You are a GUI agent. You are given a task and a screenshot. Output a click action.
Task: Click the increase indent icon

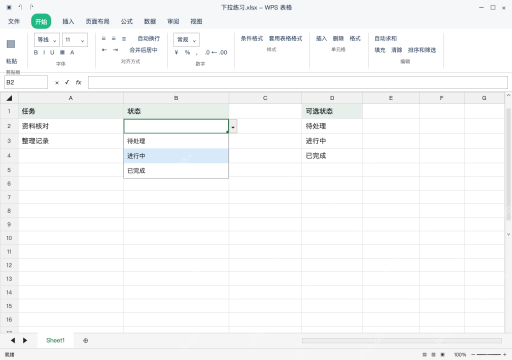[x=115, y=50]
